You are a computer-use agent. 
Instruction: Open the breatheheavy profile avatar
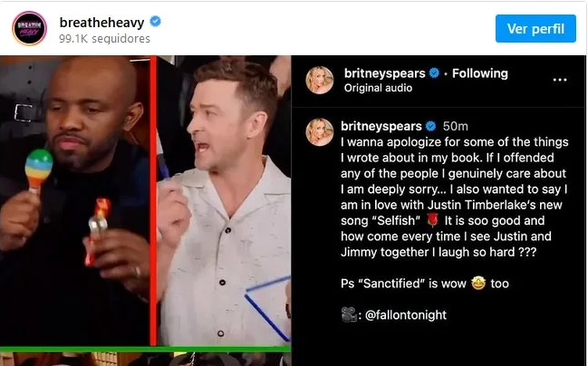click(x=29, y=28)
